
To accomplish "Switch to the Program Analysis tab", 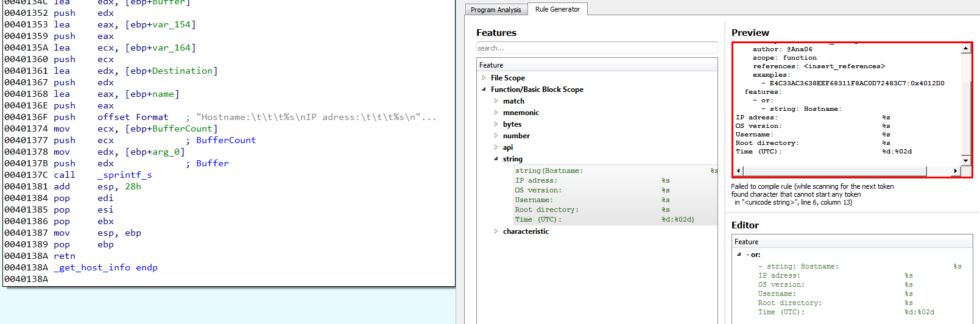I will tap(496, 10).
